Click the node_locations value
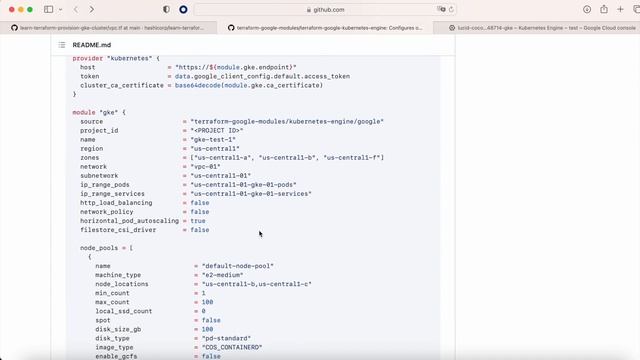This screenshot has height=360, width=640. pos(257,284)
